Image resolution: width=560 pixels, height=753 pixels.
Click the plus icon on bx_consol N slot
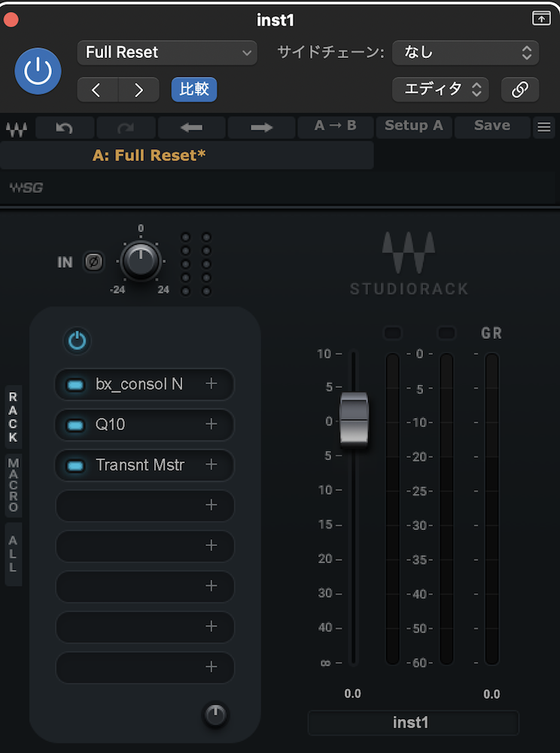click(212, 383)
